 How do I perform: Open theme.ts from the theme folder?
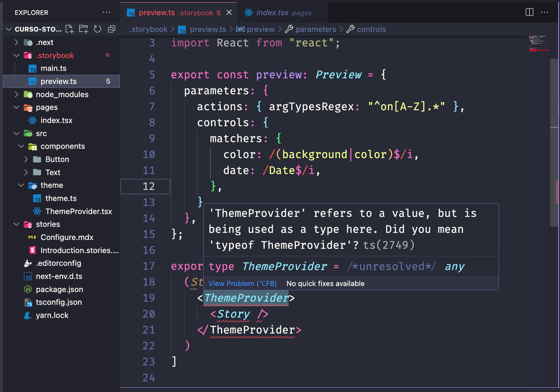pyautogui.click(x=61, y=198)
